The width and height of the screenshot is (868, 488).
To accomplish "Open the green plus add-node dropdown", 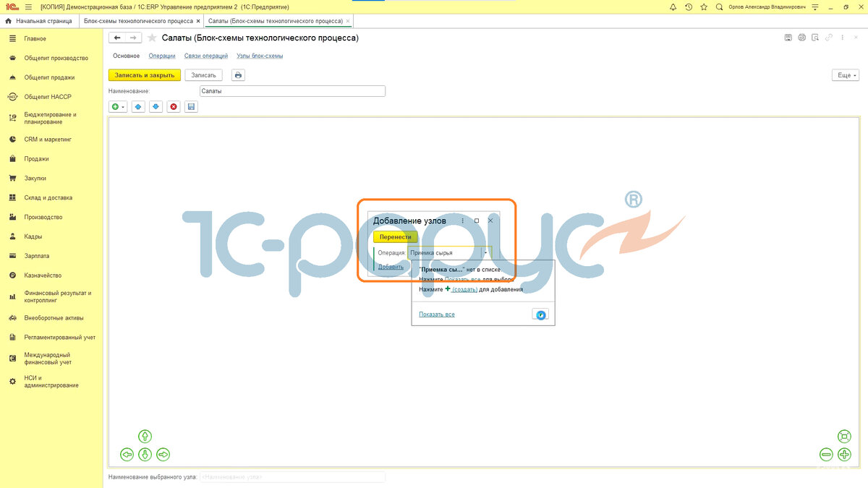I will 118,107.
